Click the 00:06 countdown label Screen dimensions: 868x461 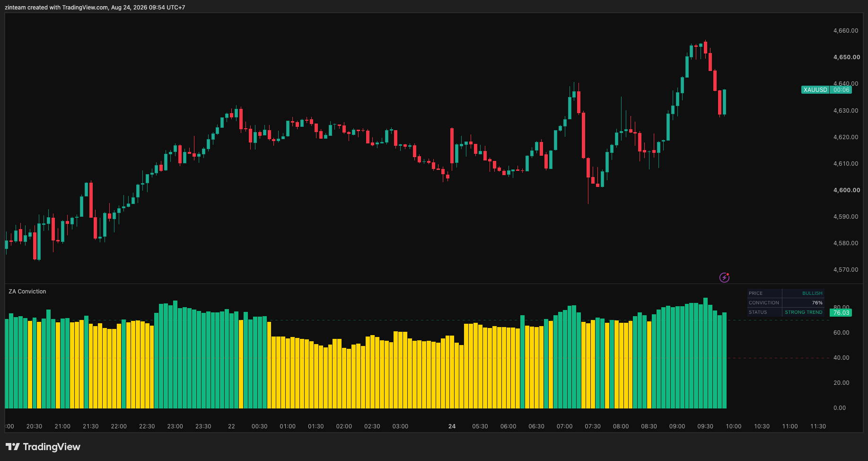[x=841, y=90]
